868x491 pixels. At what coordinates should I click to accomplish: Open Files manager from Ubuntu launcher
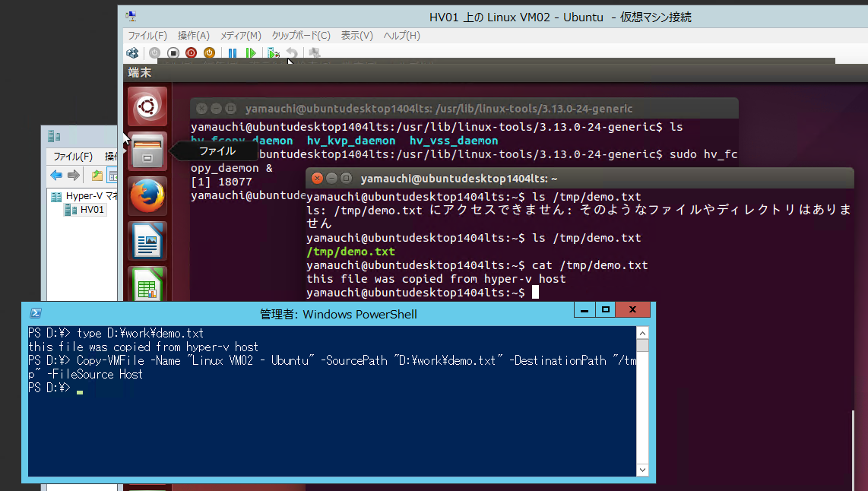(147, 151)
